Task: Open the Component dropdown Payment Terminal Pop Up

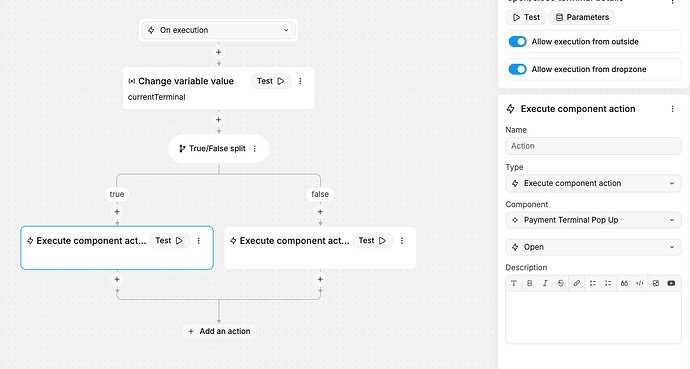Action: (593, 220)
